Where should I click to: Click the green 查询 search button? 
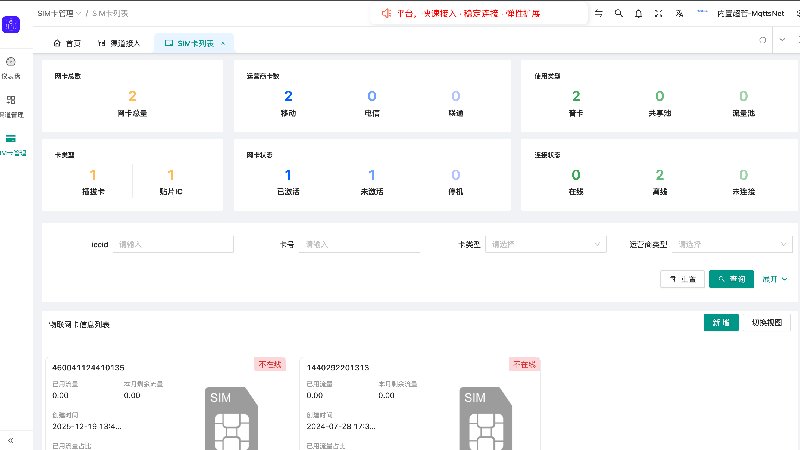click(731, 279)
